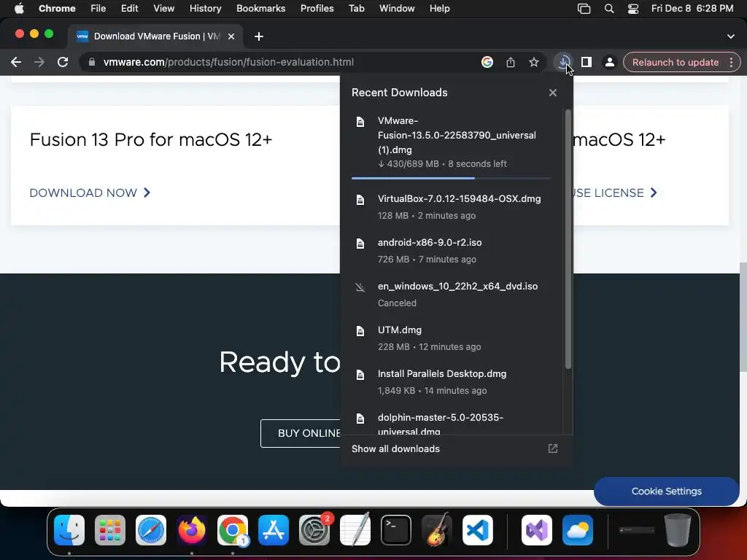Close the Download VMware Fusion tab
The height and width of the screenshot is (560, 747).
coord(231,36)
